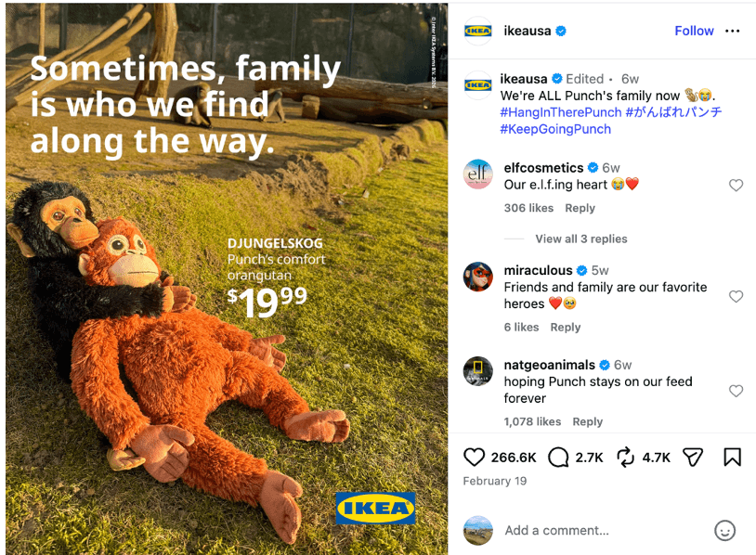The width and height of the screenshot is (756, 555).
Task: Reply to the elfcosmetics comment
Action: (580, 208)
